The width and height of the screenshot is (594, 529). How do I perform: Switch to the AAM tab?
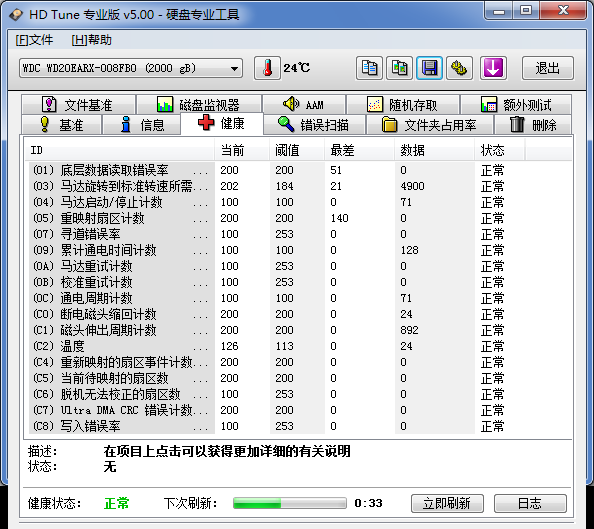(304, 105)
